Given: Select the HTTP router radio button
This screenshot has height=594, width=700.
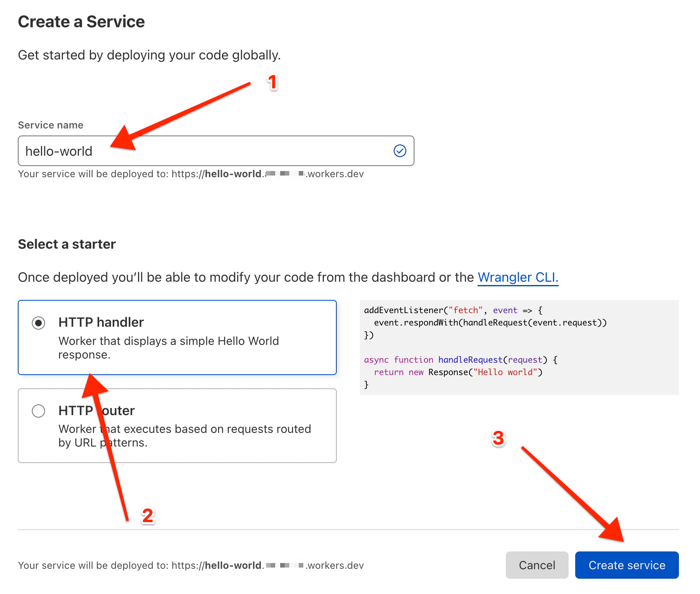Looking at the screenshot, I should [38, 411].
